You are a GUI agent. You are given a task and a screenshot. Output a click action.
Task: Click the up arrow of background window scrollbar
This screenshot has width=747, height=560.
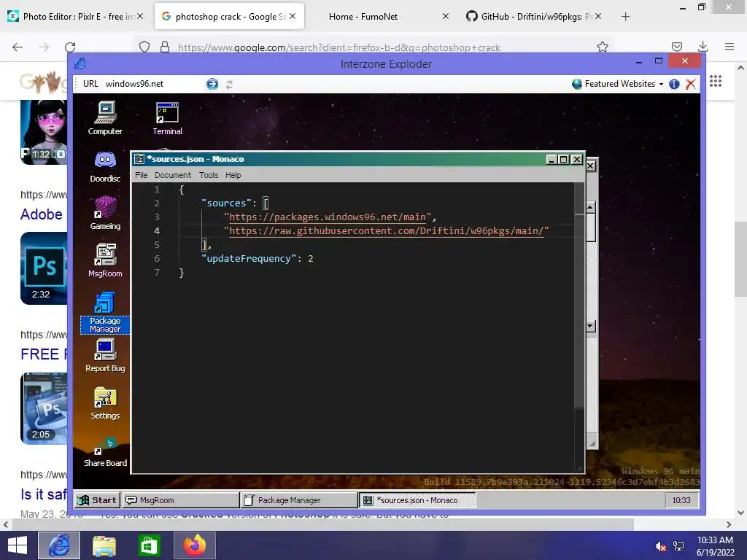click(591, 207)
